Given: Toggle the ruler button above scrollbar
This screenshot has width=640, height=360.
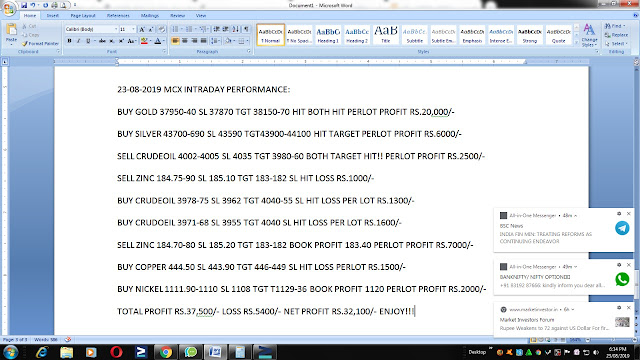Looking at the screenshot, I should [636, 62].
